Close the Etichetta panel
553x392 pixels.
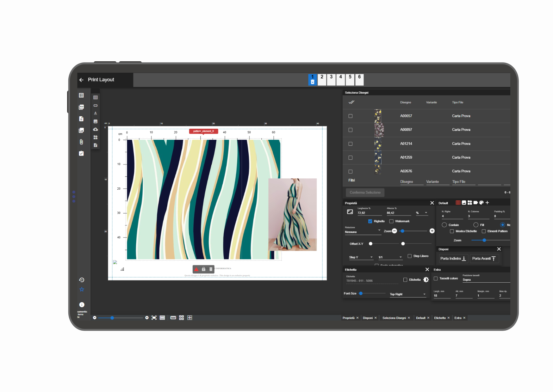(x=427, y=269)
